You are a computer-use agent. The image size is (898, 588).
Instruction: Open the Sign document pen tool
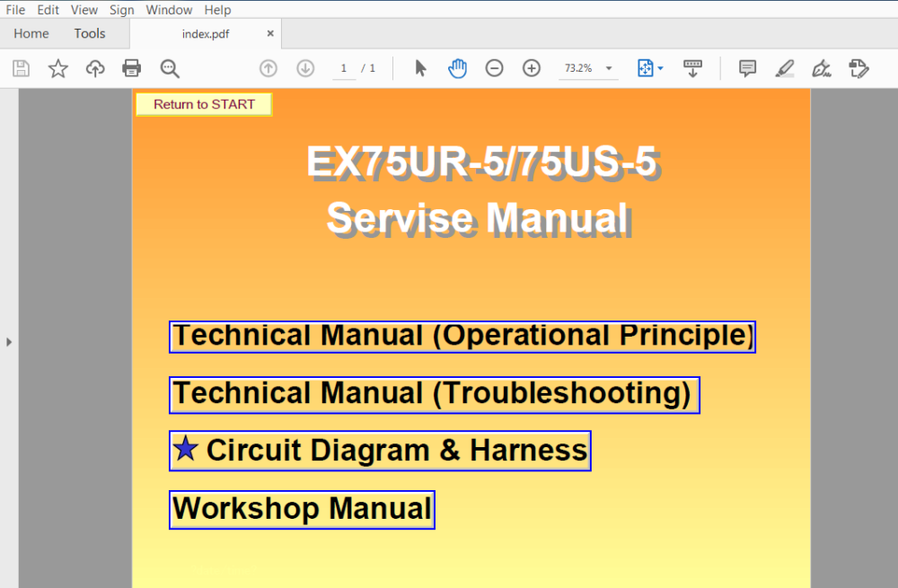[822, 69]
